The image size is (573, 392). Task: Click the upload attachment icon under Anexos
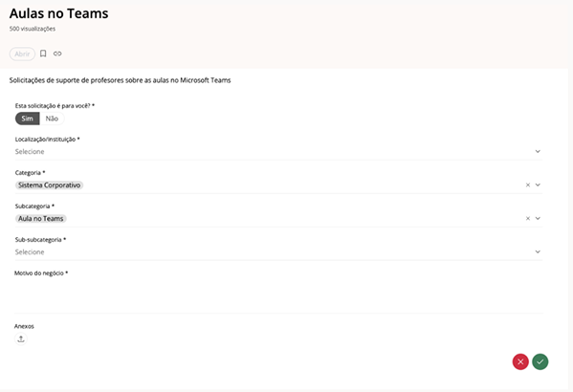pos(21,339)
